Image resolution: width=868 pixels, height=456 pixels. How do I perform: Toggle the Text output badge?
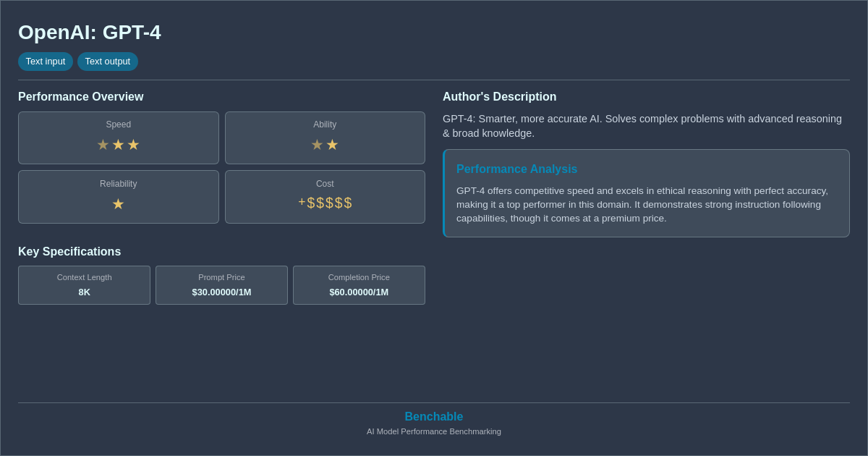click(x=108, y=62)
